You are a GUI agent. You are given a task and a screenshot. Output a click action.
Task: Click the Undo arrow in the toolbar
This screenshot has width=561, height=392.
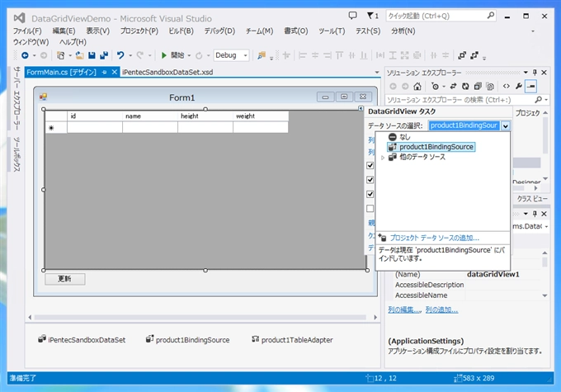[120, 55]
